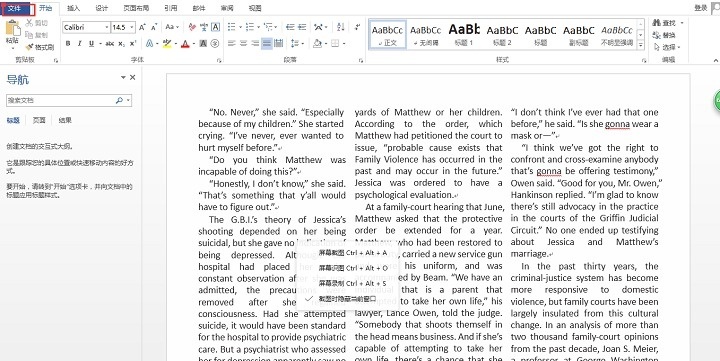Increase font size with Grow Font icon
Image resolution: width=720 pixels, height=361 pixels.
(142, 27)
